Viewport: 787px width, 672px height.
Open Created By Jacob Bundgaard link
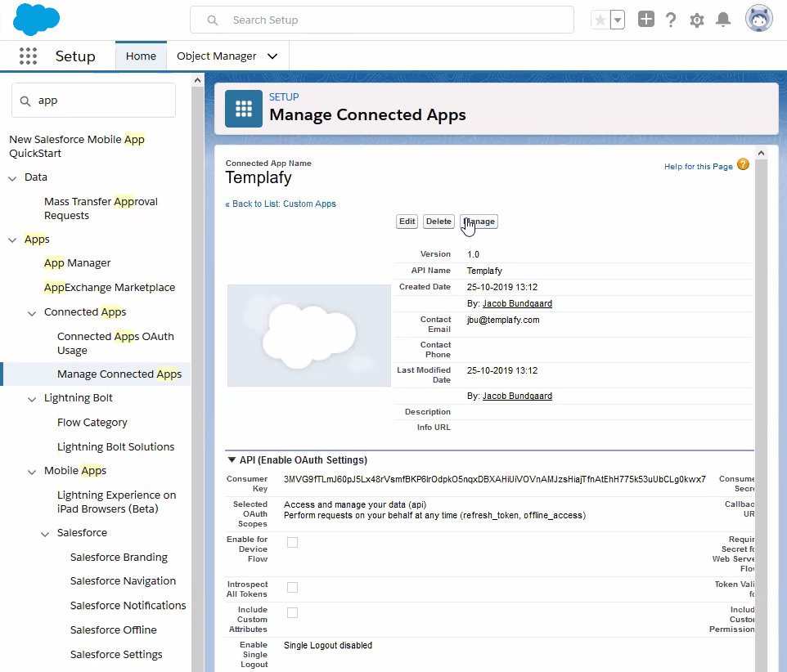click(x=517, y=303)
